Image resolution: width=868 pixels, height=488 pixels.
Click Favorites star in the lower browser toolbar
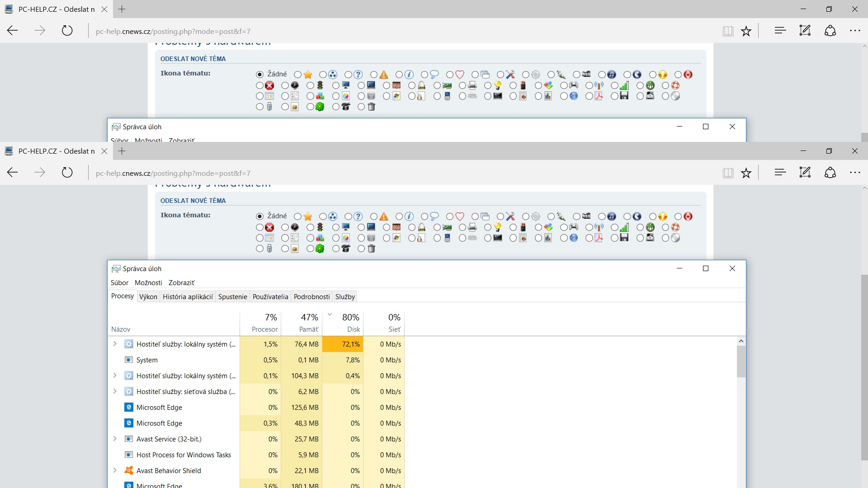746,173
